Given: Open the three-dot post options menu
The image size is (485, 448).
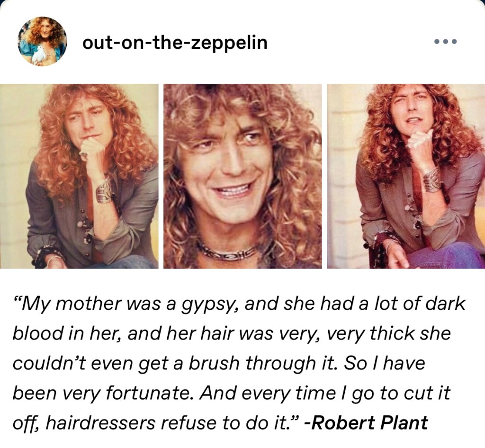Looking at the screenshot, I should pyautogui.click(x=445, y=42).
